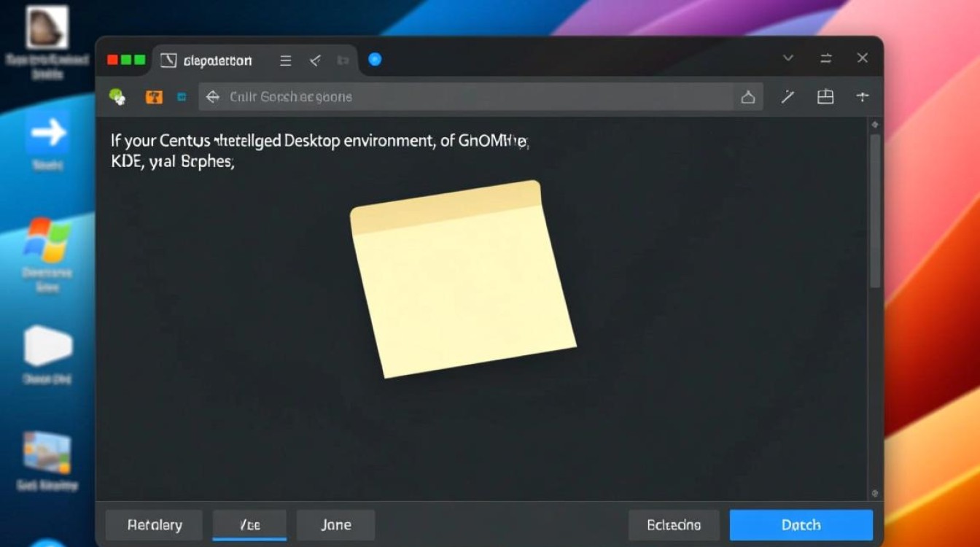
Task: Switch to the underlined "Vce" tab
Action: pos(249,525)
